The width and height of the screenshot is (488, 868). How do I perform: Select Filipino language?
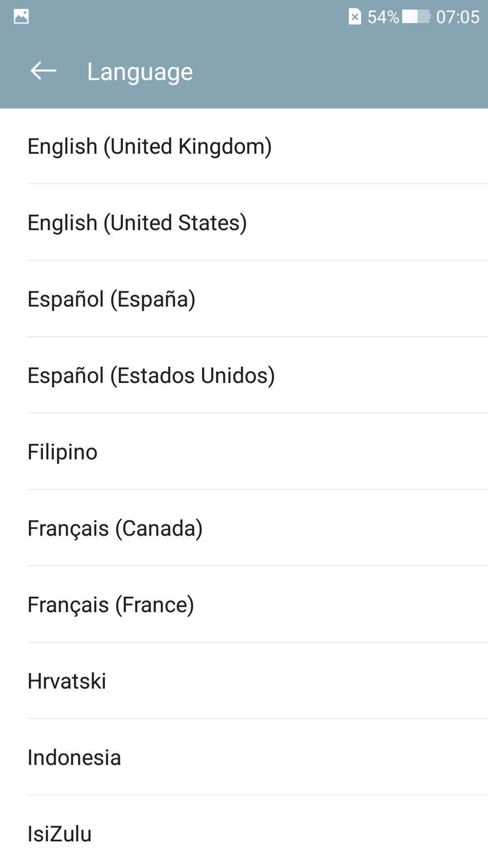244,452
